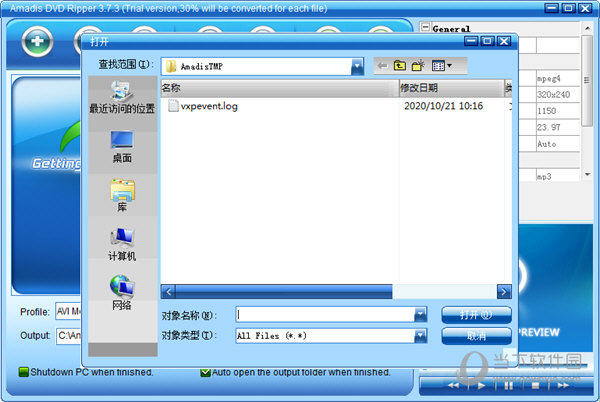
Task: Open Computer (计算机) in places bar
Action: point(122,245)
